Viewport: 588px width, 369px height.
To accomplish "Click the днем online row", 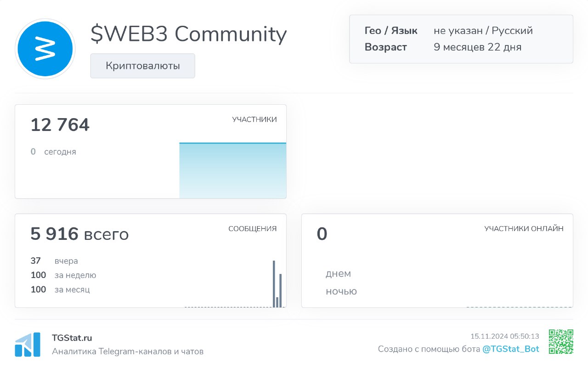I will click(339, 274).
